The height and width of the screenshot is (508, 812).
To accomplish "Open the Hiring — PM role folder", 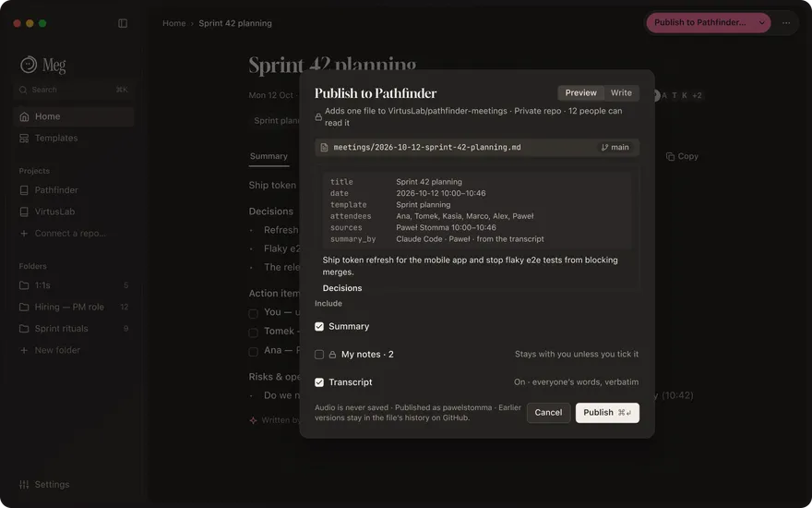I will pos(74,308).
